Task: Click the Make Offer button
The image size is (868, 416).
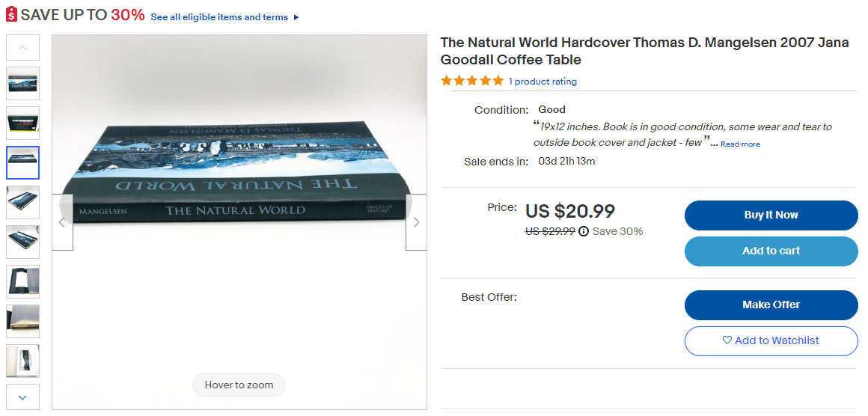Action: pyautogui.click(x=771, y=305)
